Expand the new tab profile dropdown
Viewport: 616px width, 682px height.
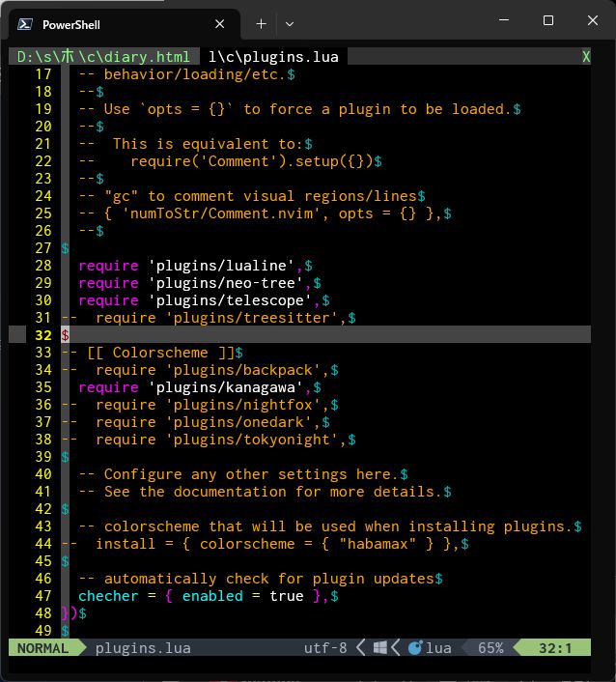[290, 24]
